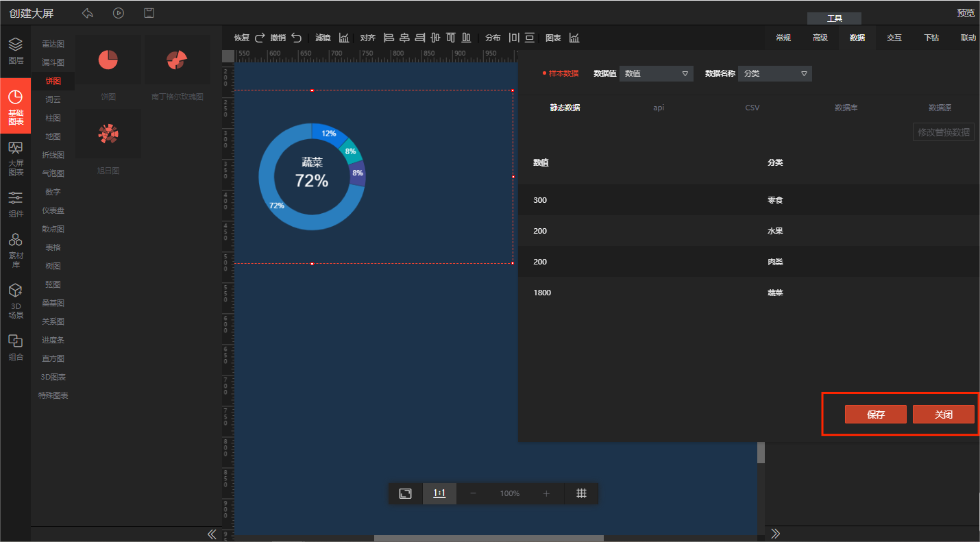Distribute horizontally icon after 分布
This screenshot has width=980, height=542.
[514, 38]
